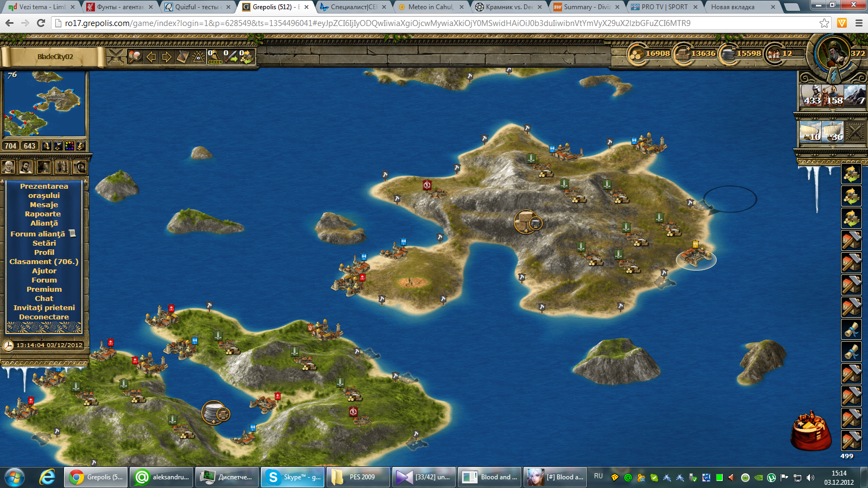Select the X coordinate field showing 704
This screenshot has width=868, height=488.
click(11, 146)
